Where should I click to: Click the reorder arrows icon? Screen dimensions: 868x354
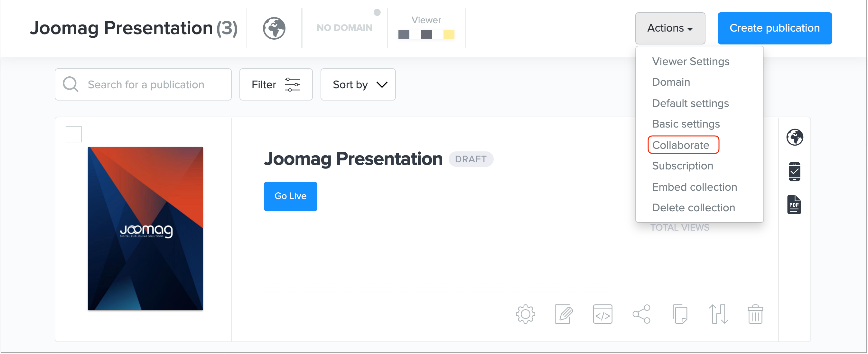(718, 314)
